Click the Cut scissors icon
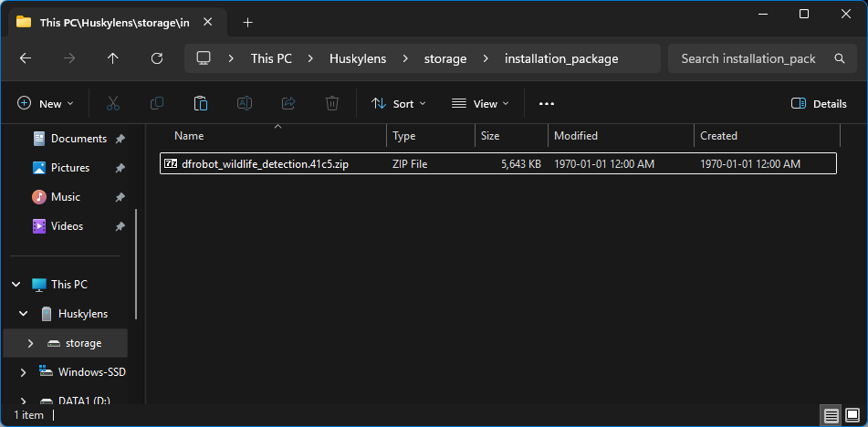868x427 pixels. [x=113, y=104]
